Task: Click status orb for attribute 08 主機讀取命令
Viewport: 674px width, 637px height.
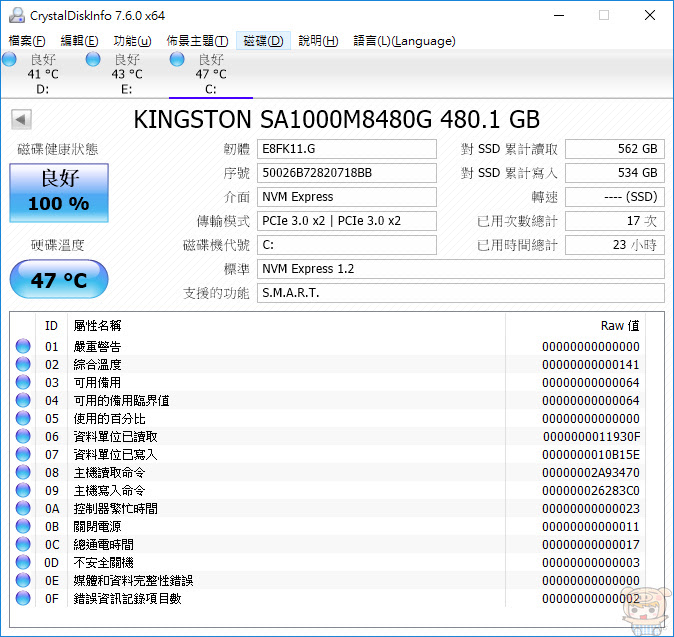Action: coord(23,472)
